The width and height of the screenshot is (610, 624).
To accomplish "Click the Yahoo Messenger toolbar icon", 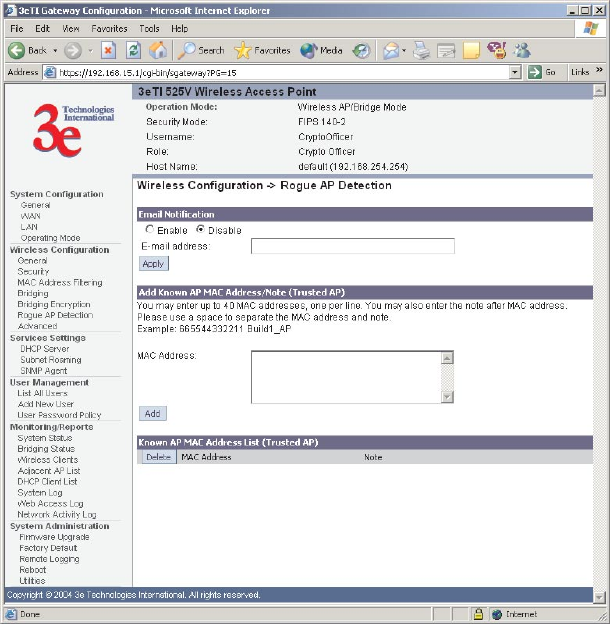I will [x=497, y=51].
